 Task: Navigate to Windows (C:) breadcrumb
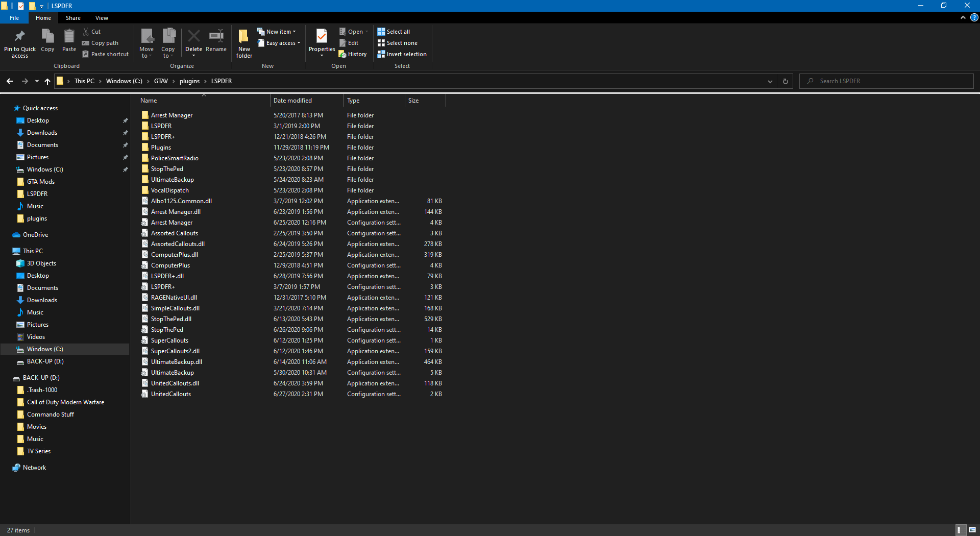(124, 81)
